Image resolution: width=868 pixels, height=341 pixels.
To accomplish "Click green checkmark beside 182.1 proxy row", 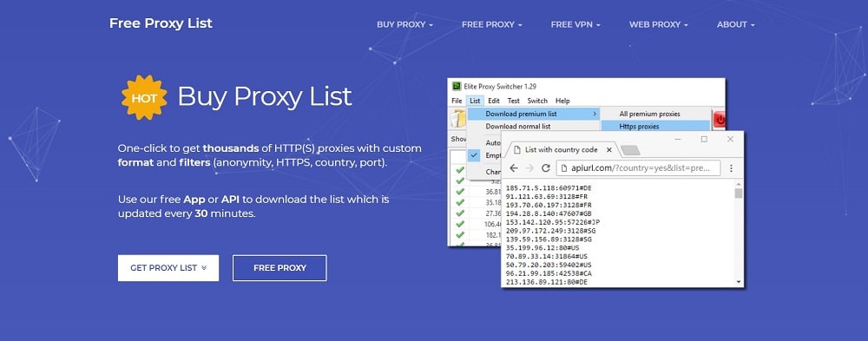I will point(459,235).
